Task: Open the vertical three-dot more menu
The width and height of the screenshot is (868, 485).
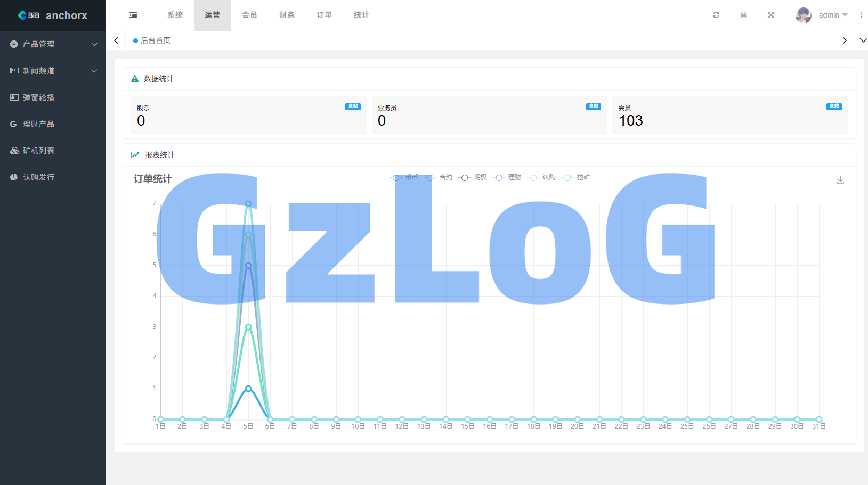Action: pos(861,15)
